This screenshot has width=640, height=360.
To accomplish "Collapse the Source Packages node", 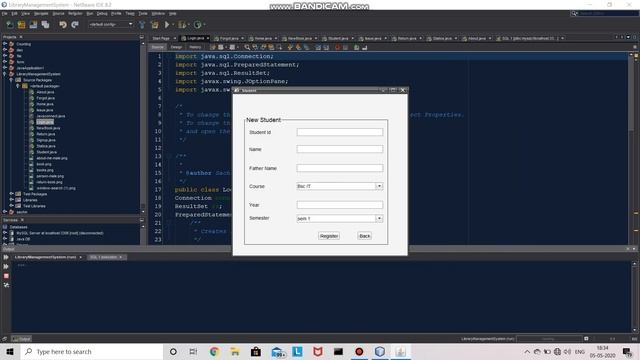I will tap(11, 80).
